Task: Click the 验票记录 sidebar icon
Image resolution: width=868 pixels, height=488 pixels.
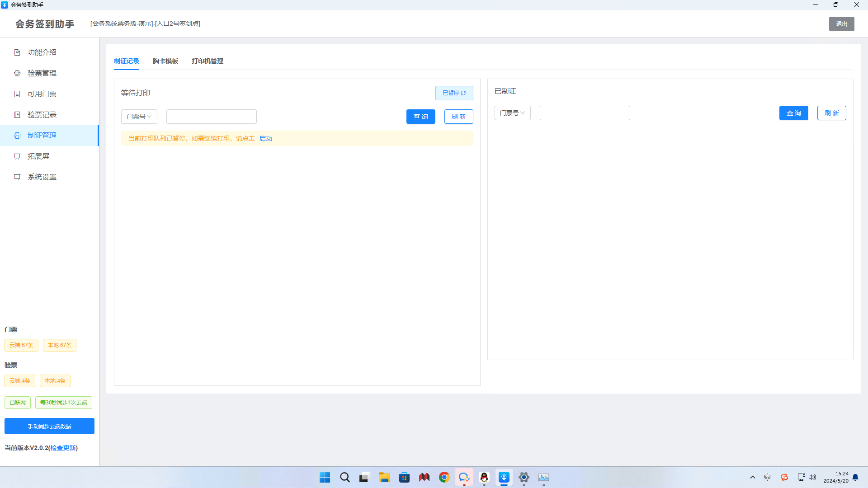Action: (17, 115)
